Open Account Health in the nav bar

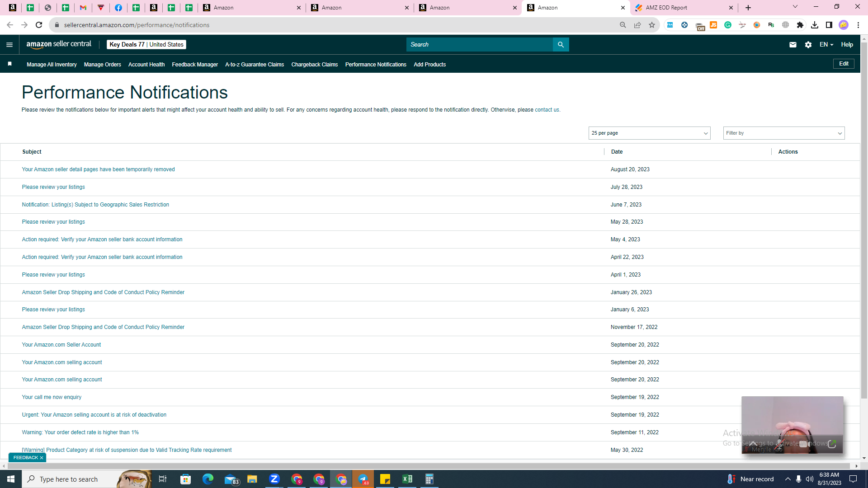(x=146, y=65)
